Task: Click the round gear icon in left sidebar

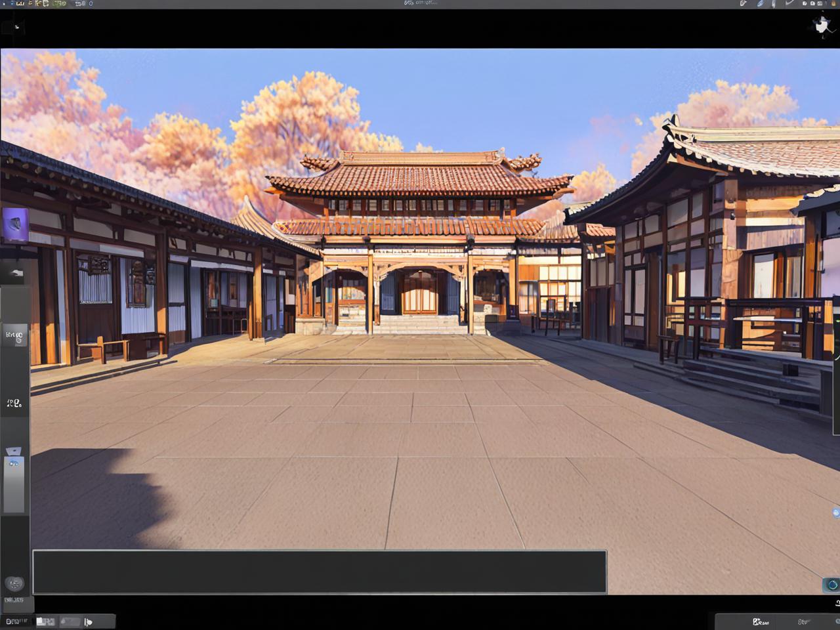Action: pos(14,583)
